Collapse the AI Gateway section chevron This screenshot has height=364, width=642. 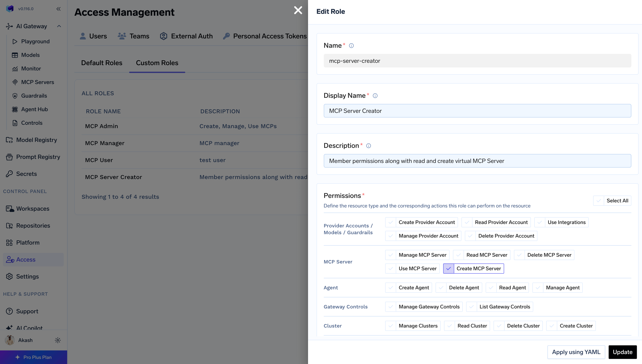59,26
